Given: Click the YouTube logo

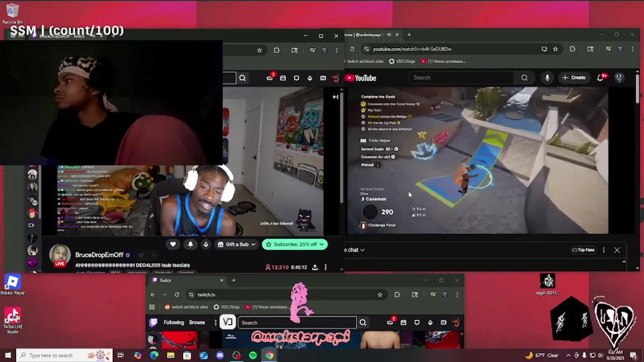Looking at the screenshot, I should (x=361, y=78).
